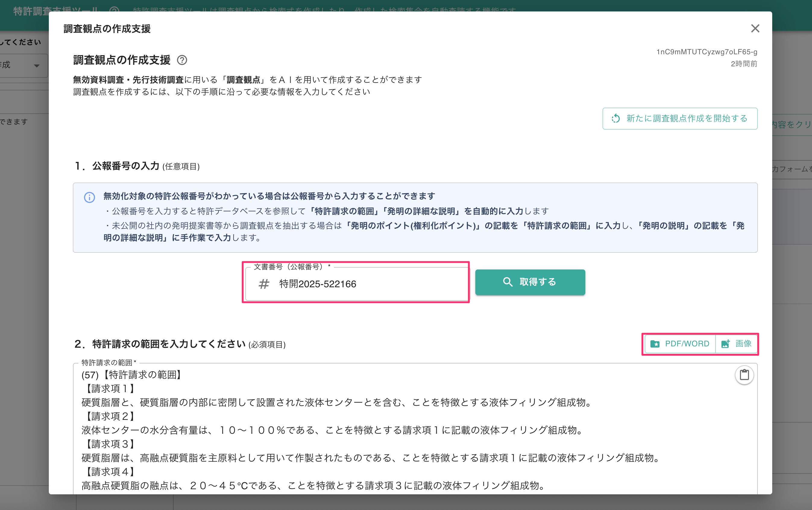Open help icon beside 調査観点の作成支援 heading
This screenshot has height=510, width=812.
point(182,60)
